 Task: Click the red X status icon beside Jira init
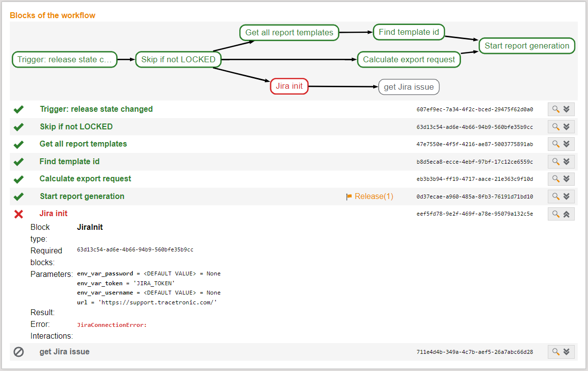pos(18,213)
